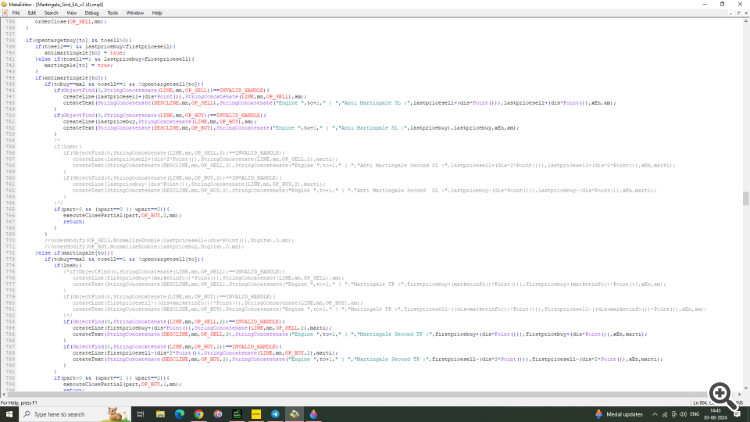Open Telegram from the taskbar
Viewport: 750px width, 422px height.
coord(275,414)
